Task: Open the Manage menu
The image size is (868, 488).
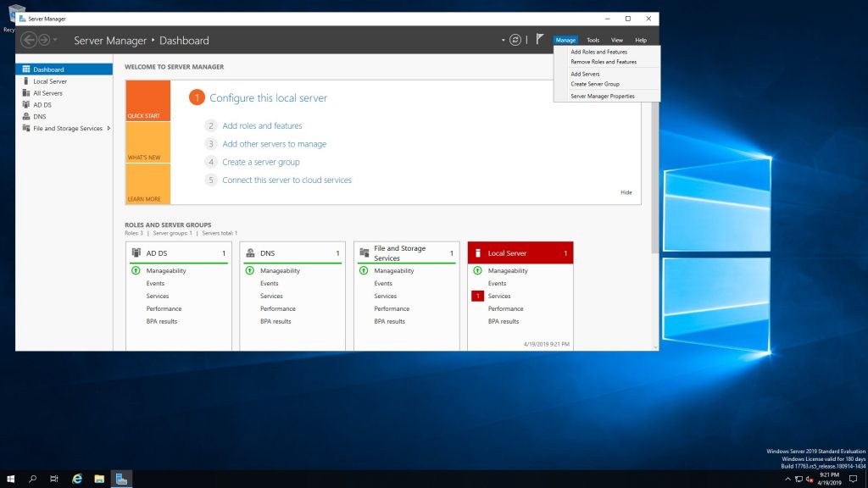Action: (x=565, y=40)
